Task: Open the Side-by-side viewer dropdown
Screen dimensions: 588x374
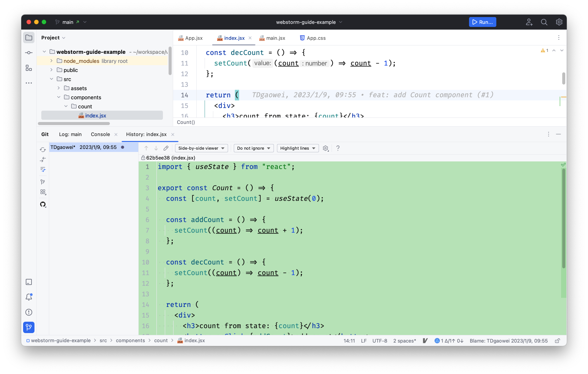Action: [x=201, y=148]
